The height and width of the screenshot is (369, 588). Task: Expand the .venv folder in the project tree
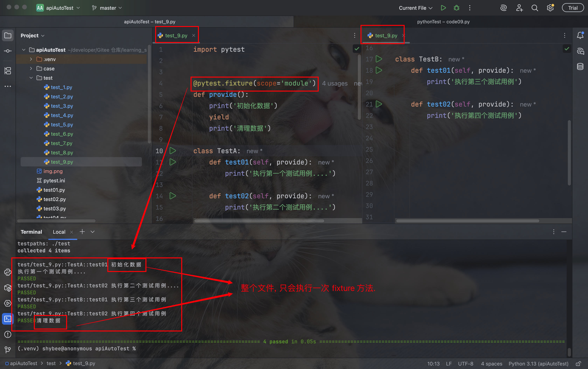[x=31, y=59]
